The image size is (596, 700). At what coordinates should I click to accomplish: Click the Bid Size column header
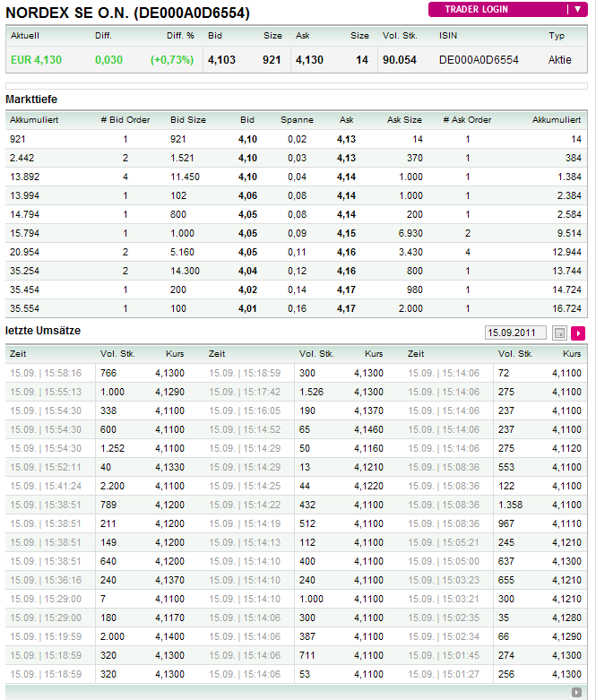pos(188,120)
